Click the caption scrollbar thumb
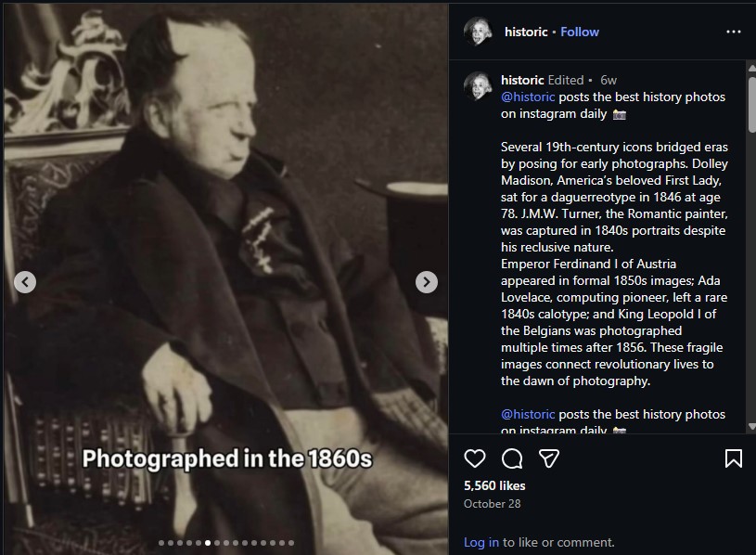756x555 pixels. [x=751, y=104]
